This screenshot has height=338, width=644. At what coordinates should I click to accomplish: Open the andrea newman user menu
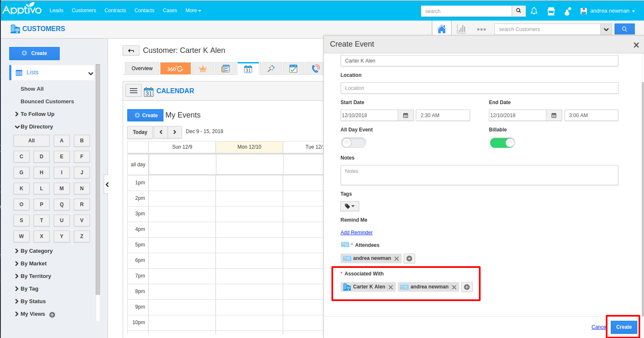(608, 11)
